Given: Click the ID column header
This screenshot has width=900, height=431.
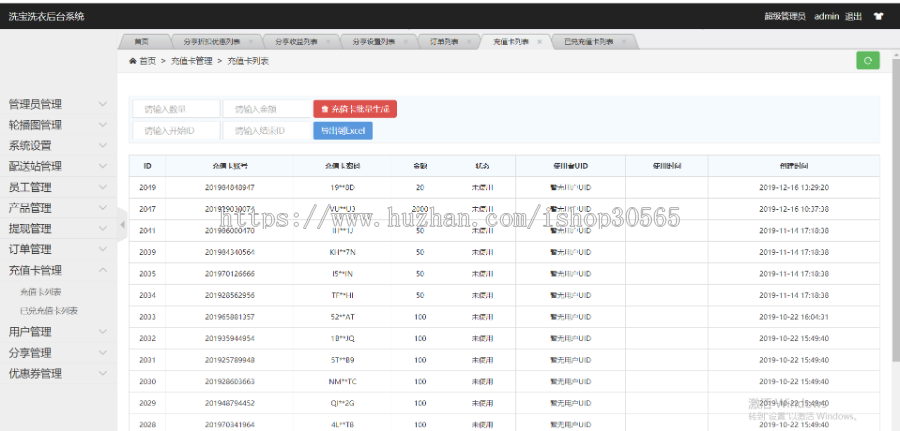Looking at the screenshot, I should click(x=148, y=166).
